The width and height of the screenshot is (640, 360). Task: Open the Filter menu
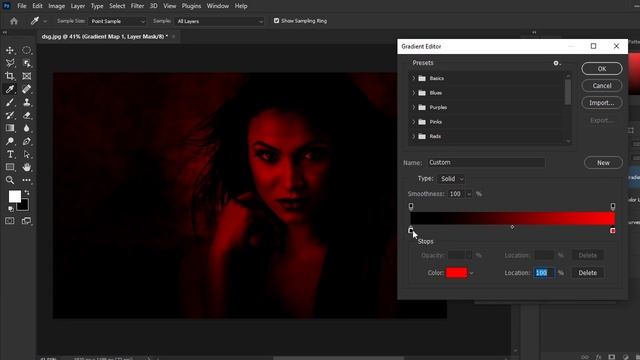[x=137, y=6]
